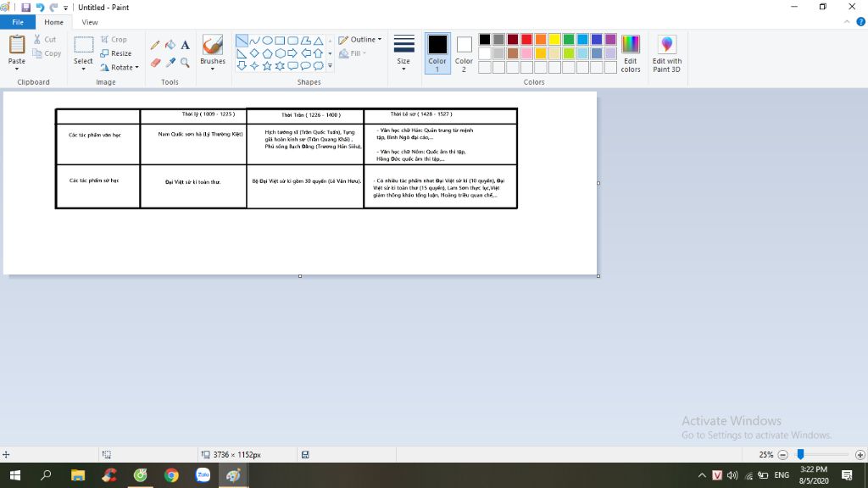The image size is (868, 488).
Task: Open the shape Fill dropdown
Action: 353,53
